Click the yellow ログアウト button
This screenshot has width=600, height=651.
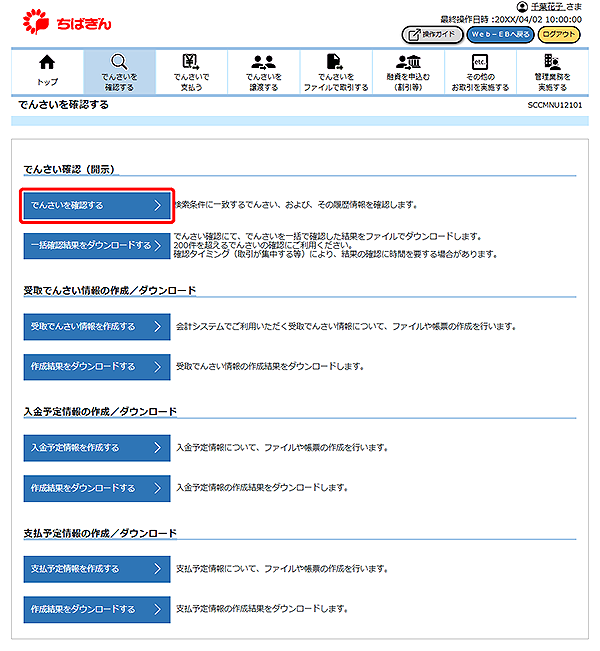click(559, 34)
